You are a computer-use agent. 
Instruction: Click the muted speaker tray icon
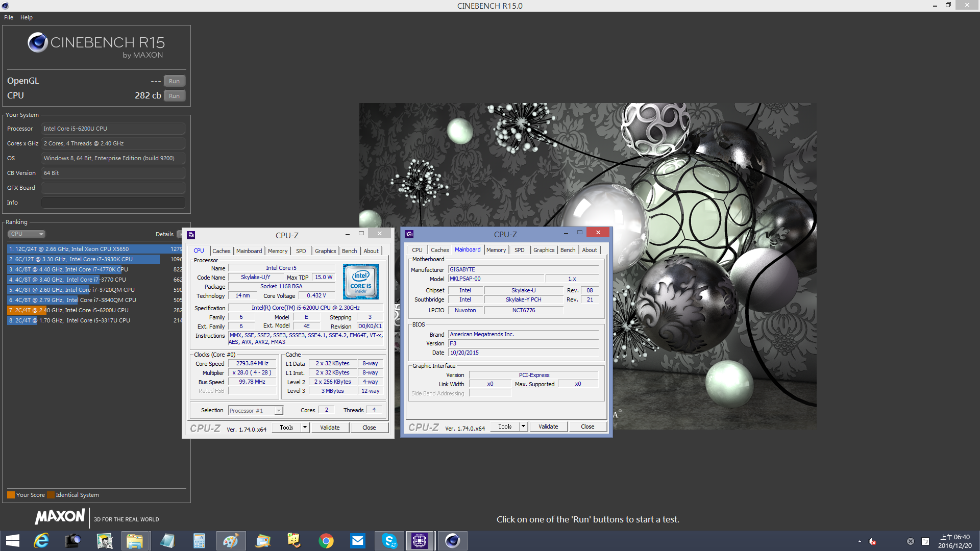872,541
